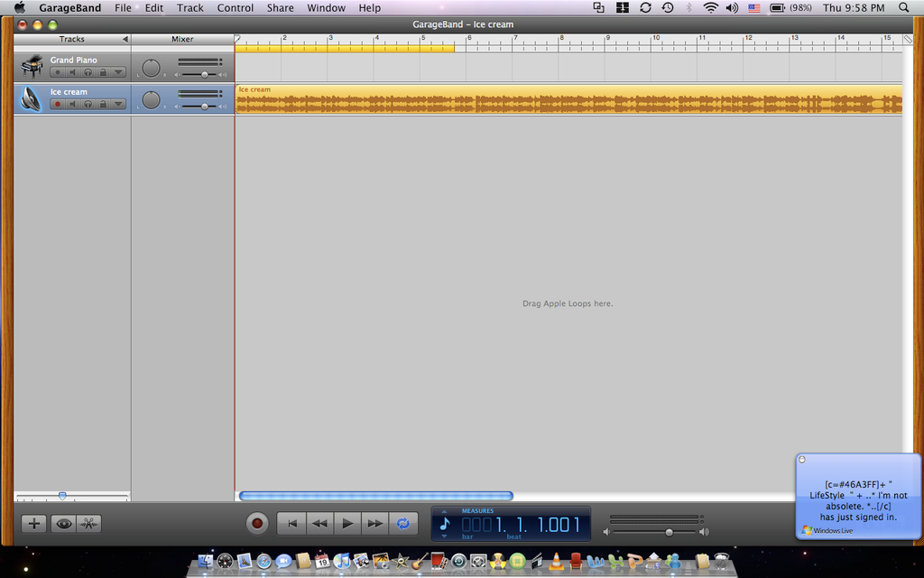
Task: Click the Time Machine menu bar icon
Action: 667,7
